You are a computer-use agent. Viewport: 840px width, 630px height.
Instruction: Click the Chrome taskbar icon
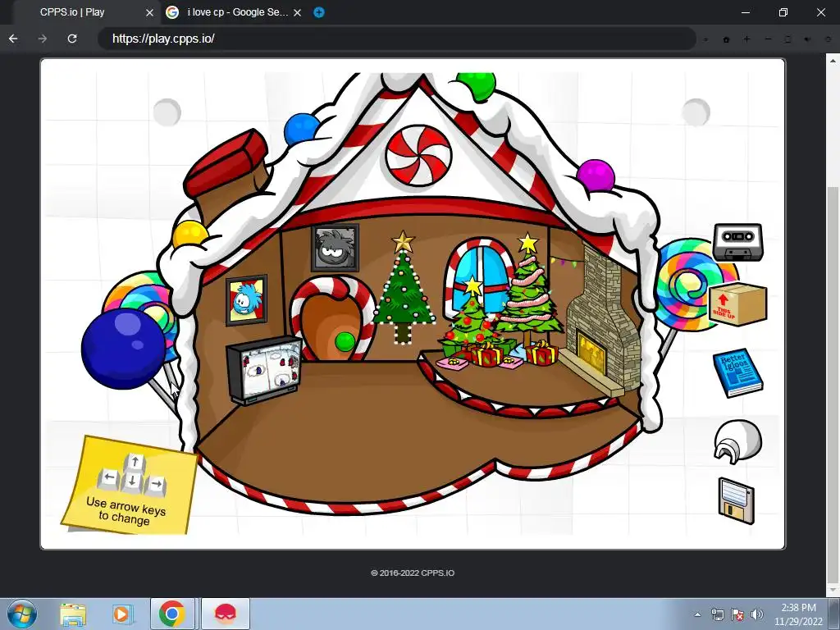tap(172, 614)
